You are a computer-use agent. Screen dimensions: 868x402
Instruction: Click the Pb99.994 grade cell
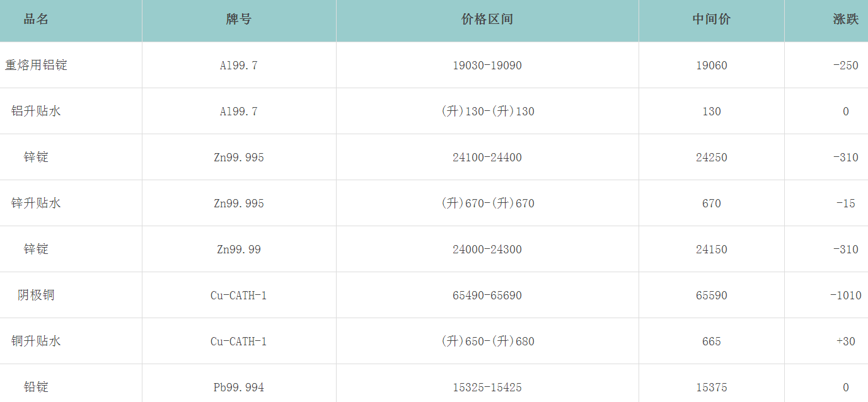click(238, 388)
